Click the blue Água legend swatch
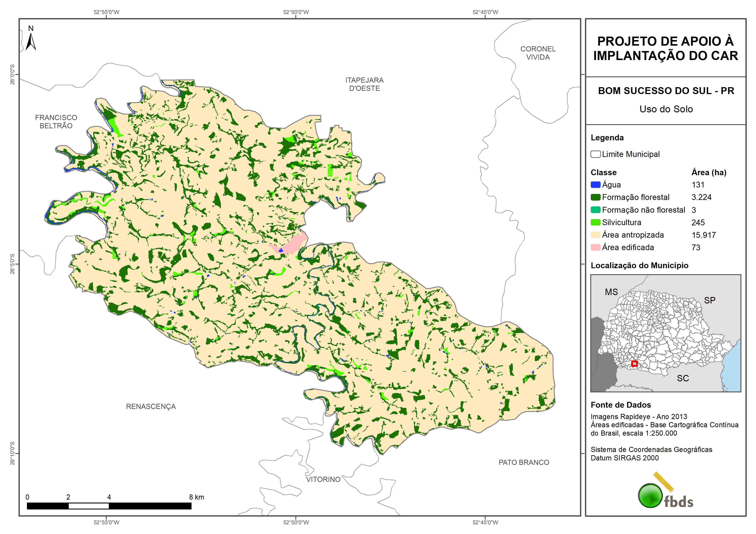 coord(595,185)
